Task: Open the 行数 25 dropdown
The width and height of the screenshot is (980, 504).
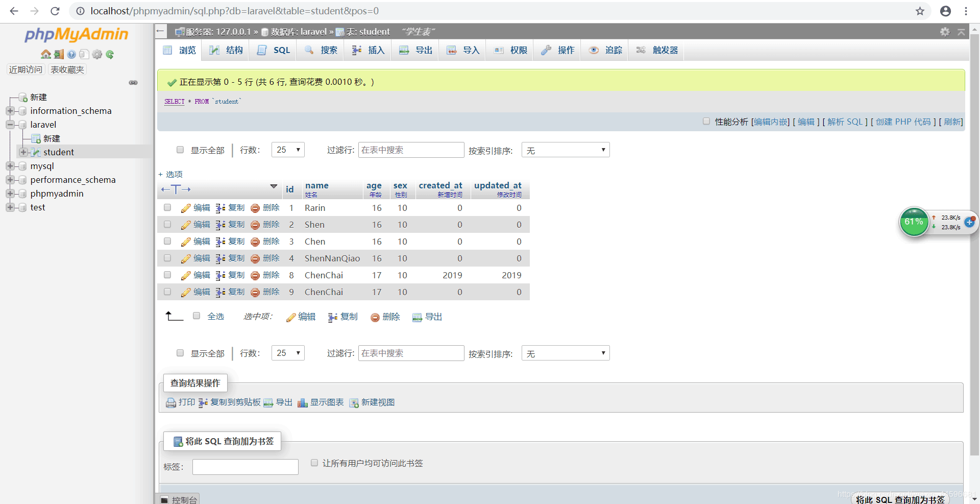Action: 287,150
